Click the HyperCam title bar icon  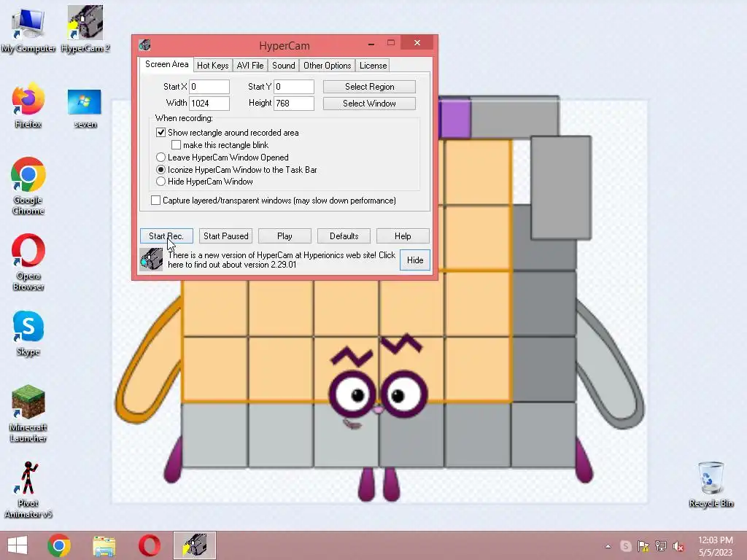pyautogui.click(x=145, y=45)
